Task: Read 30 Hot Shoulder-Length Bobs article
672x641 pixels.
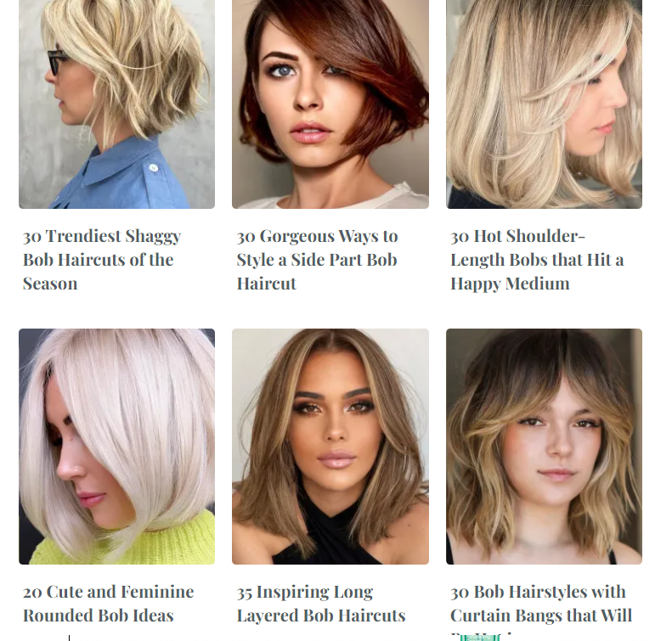Action: tap(537, 260)
